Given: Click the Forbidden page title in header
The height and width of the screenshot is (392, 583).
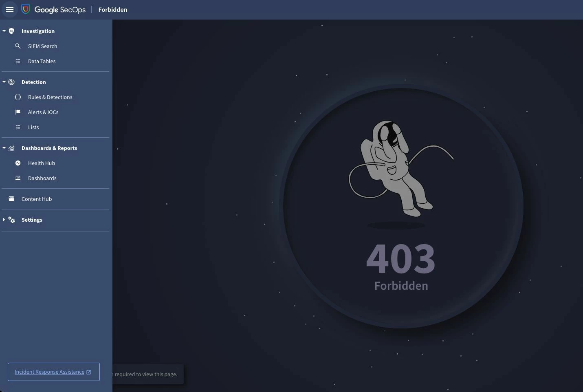Looking at the screenshot, I should [x=113, y=10].
